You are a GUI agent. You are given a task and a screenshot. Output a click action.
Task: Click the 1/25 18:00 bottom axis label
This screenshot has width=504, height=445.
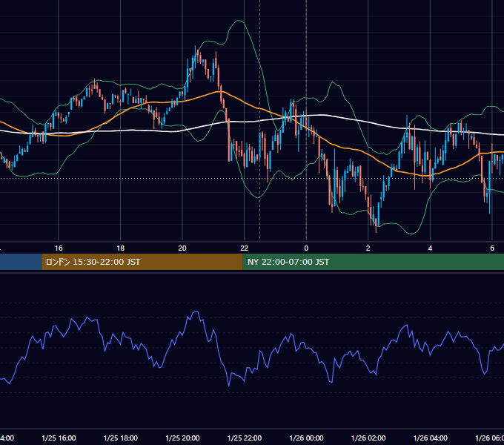[121, 438]
